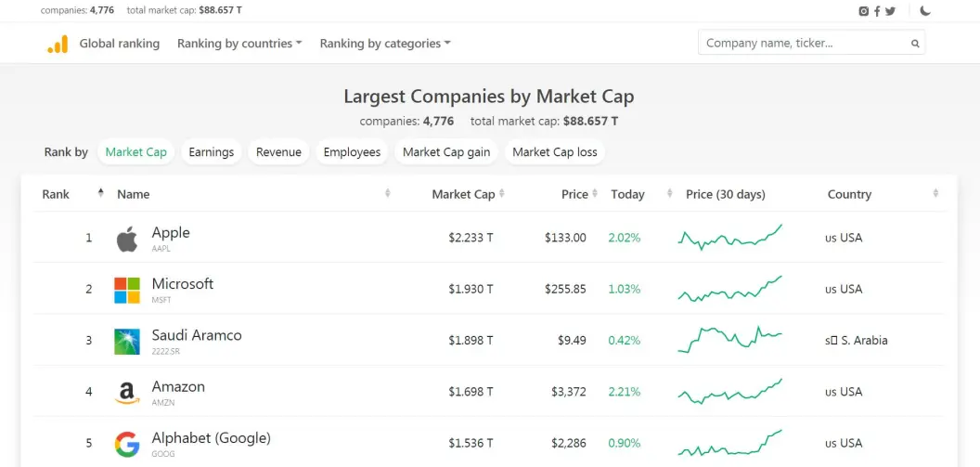Open Ranking by categories dropdown
This screenshot has height=467, width=980.
[385, 44]
